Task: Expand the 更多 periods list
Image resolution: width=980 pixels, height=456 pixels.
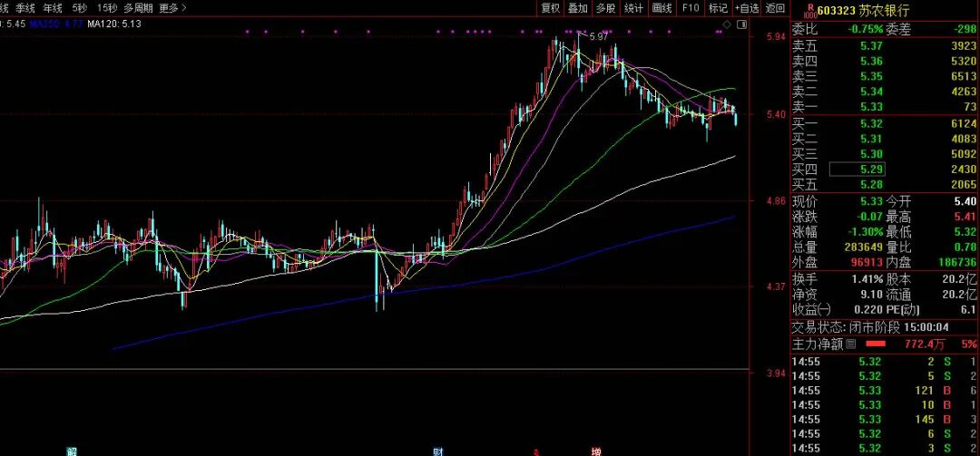Action: [x=172, y=8]
